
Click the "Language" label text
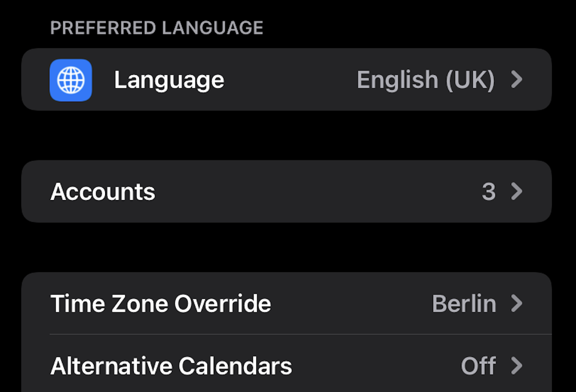pos(169,80)
